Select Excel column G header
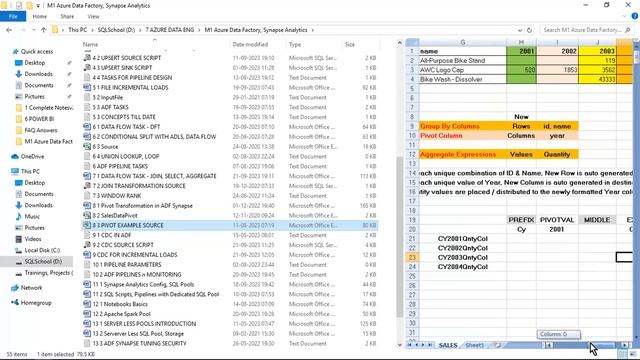Image resolution: width=640 pixels, height=360 pixels. coord(462,42)
